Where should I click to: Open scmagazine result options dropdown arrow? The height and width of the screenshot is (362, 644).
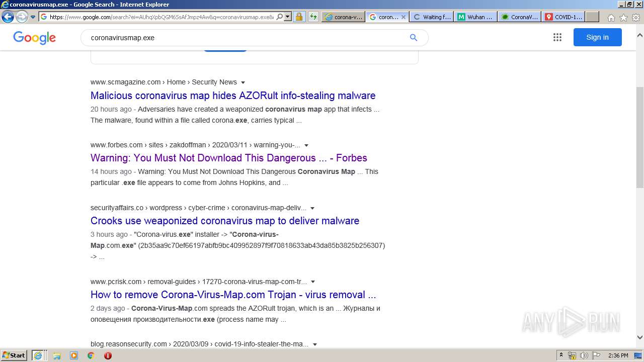coord(243,82)
